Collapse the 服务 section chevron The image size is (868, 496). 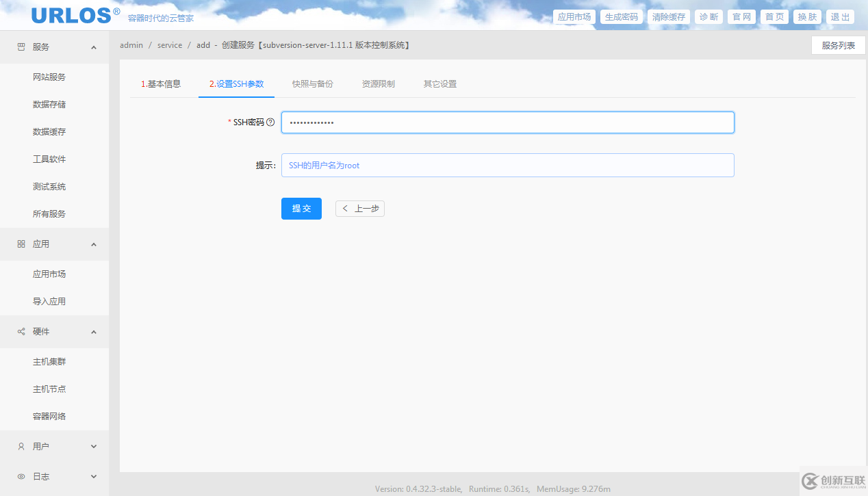tap(94, 47)
